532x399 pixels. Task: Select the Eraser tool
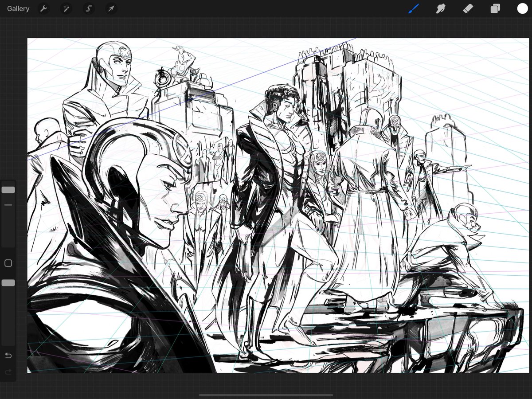tap(468, 8)
